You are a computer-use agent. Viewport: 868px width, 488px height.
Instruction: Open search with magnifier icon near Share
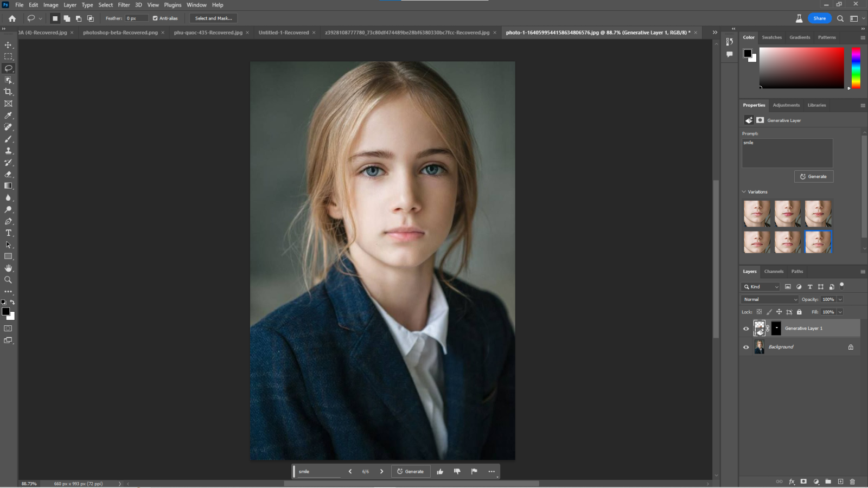pyautogui.click(x=840, y=18)
